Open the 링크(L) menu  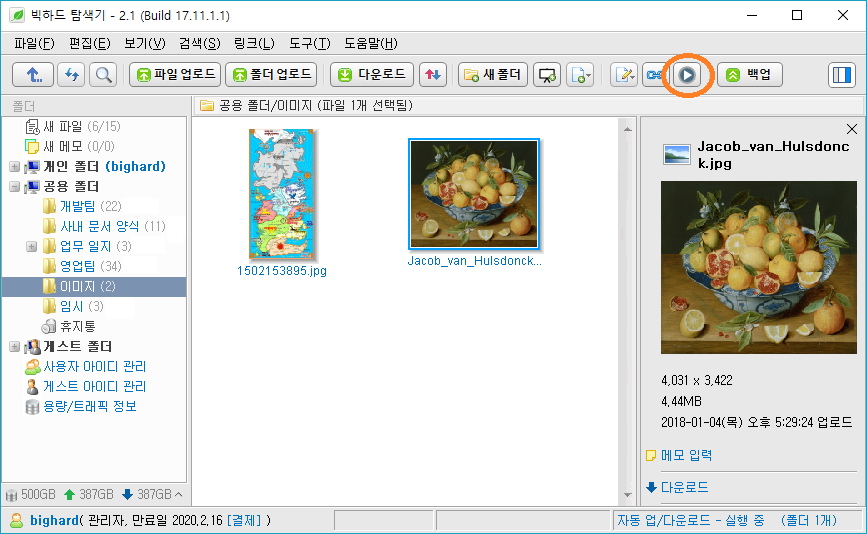(254, 44)
